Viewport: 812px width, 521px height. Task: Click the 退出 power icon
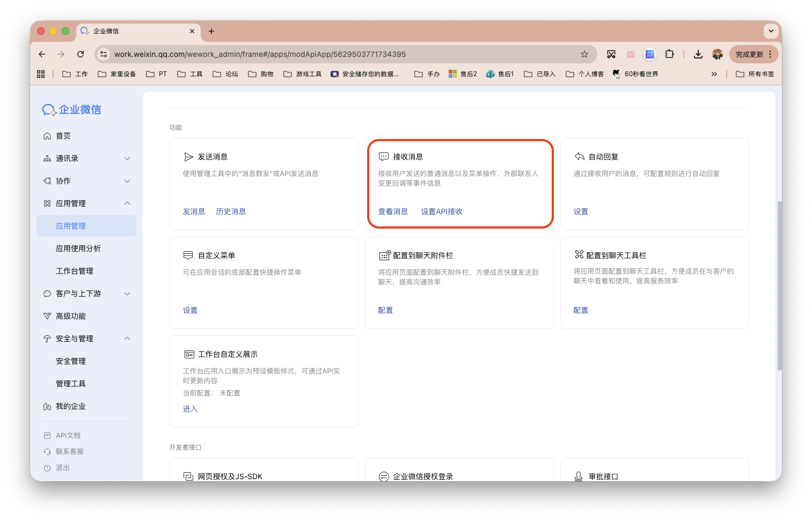(47, 467)
